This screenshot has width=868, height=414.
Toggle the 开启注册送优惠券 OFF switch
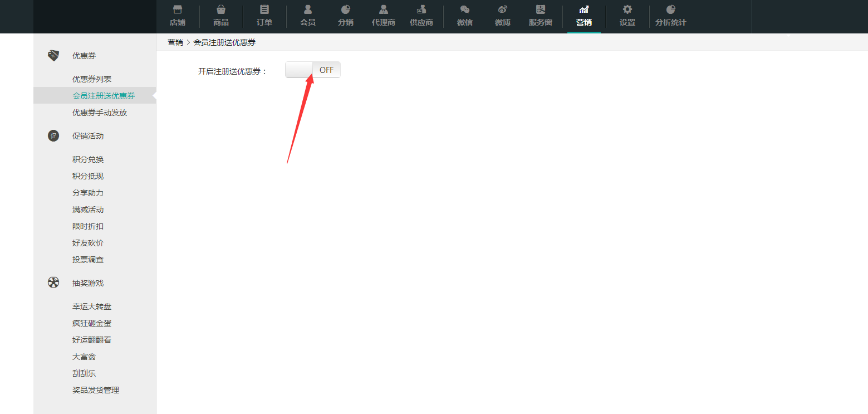pyautogui.click(x=313, y=70)
